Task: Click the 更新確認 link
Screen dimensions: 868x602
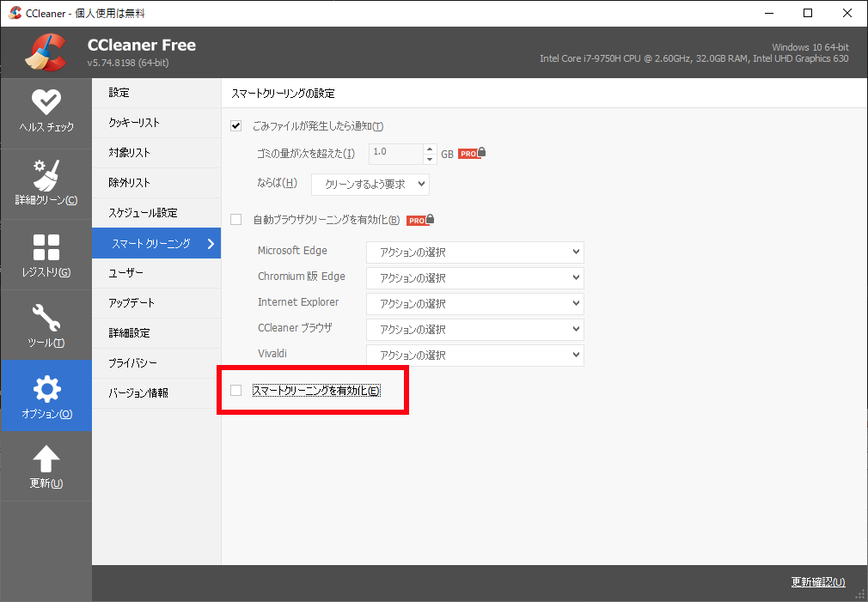Action: 818,581
